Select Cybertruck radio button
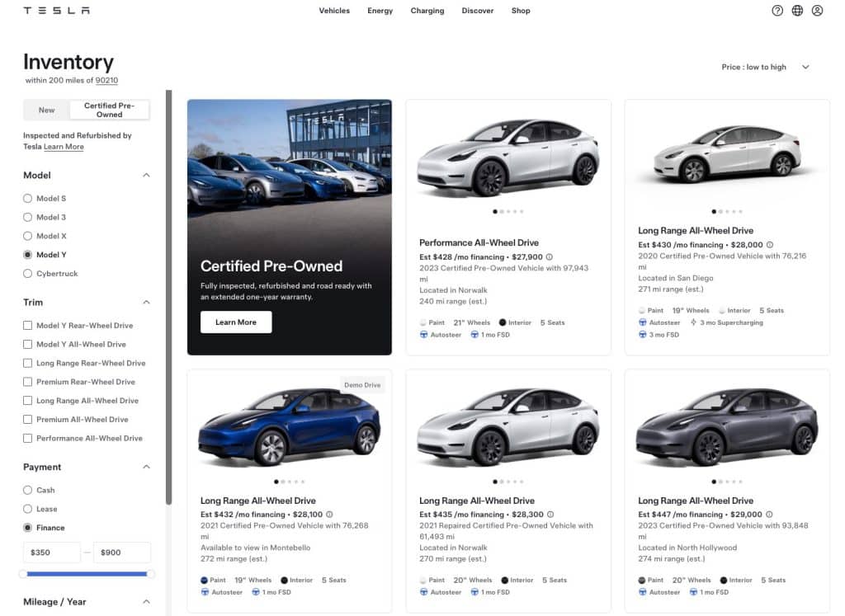Viewport: 845px width, 616px height. (x=27, y=274)
